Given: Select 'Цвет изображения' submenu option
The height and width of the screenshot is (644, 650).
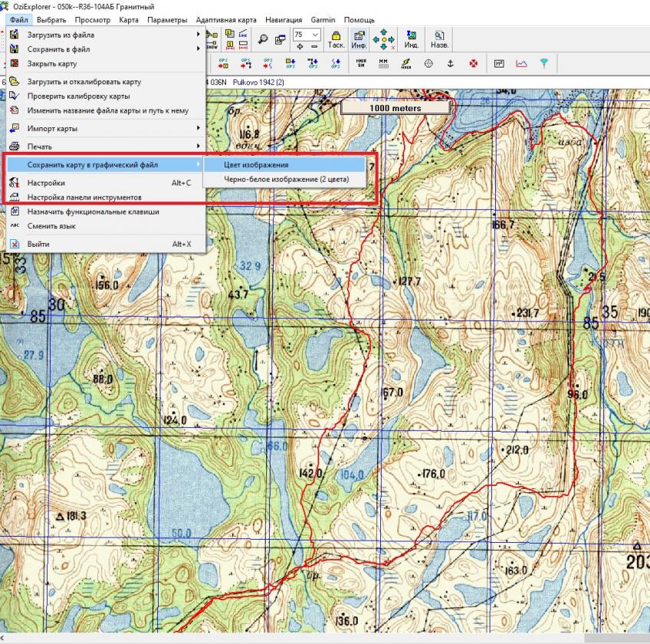Looking at the screenshot, I should coord(256,165).
